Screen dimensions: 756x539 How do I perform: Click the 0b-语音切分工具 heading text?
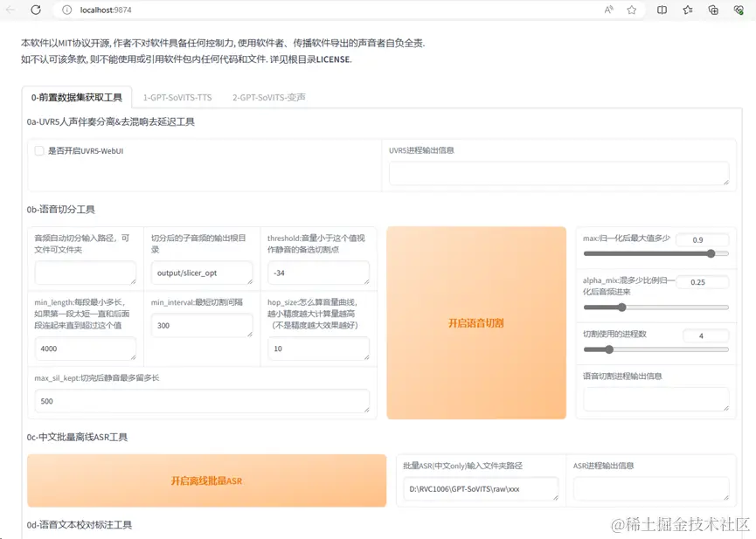point(61,210)
